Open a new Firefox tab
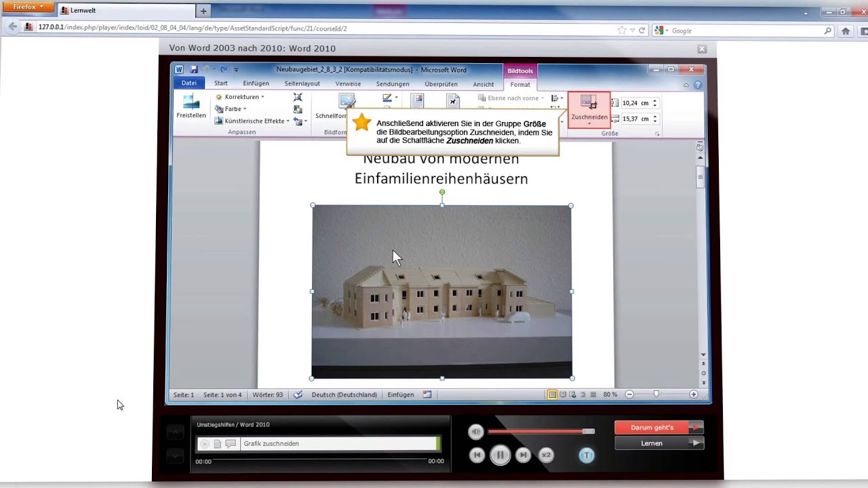This screenshot has height=488, width=868. point(203,11)
